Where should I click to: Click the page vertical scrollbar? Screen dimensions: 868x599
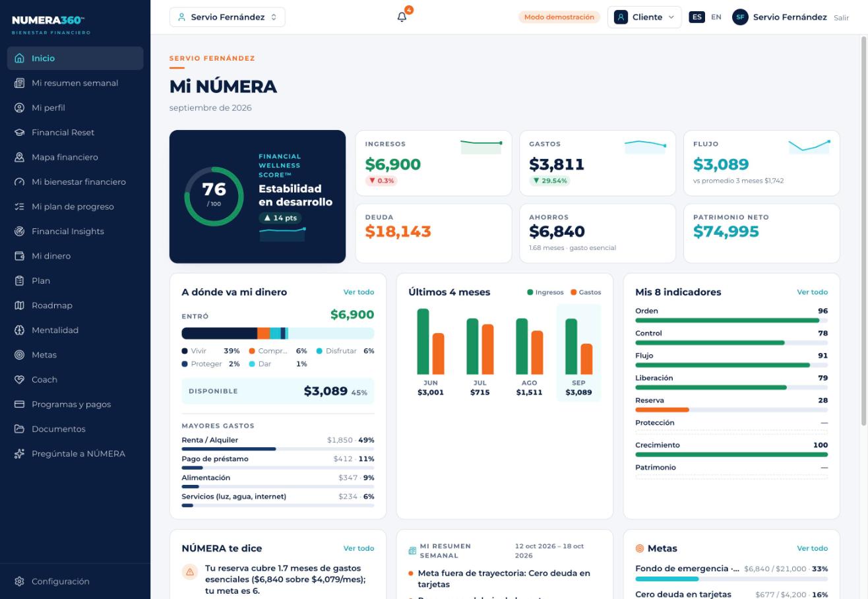863,231
